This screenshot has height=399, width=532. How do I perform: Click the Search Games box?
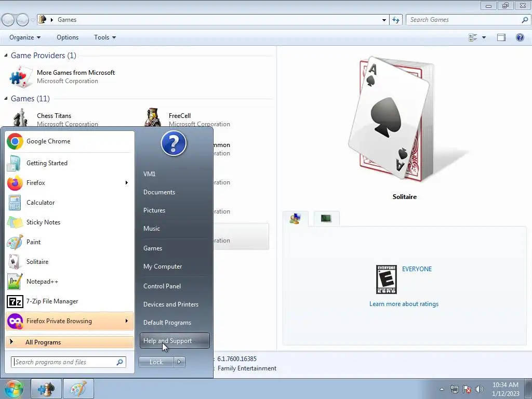point(468,20)
